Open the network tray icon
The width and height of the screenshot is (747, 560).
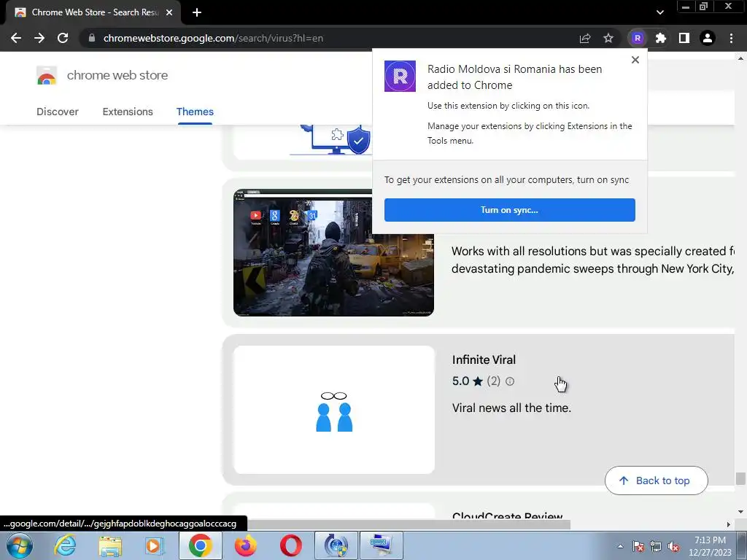pos(656,547)
